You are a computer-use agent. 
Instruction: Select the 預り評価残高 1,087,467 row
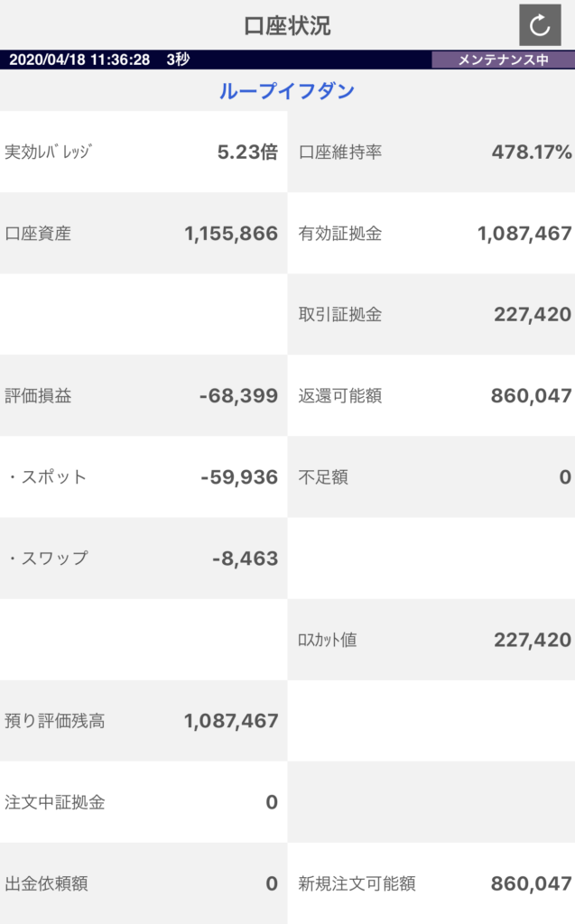point(144,721)
